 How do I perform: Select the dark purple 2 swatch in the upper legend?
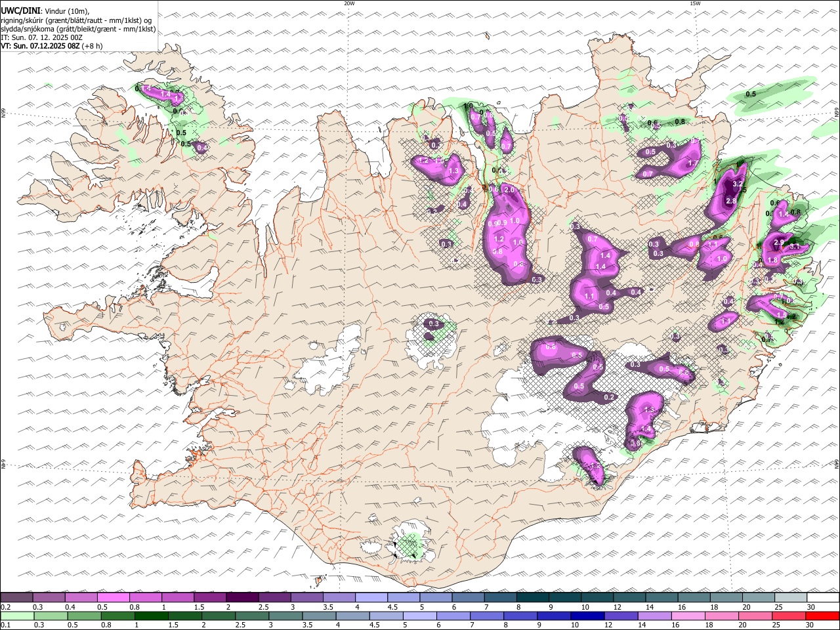pos(242,597)
